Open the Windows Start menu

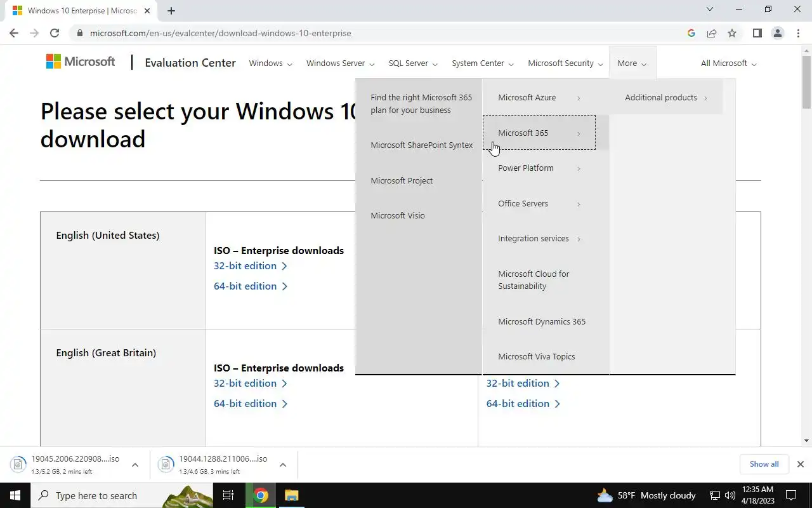15,495
